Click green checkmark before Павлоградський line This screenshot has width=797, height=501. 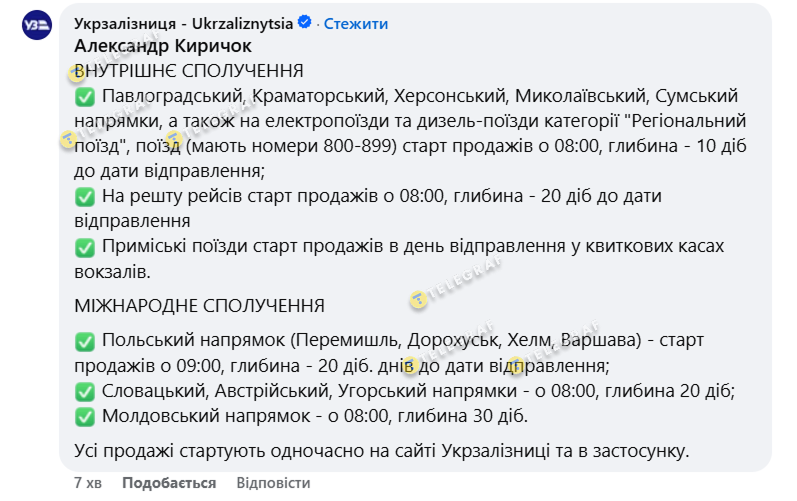[x=85, y=97]
